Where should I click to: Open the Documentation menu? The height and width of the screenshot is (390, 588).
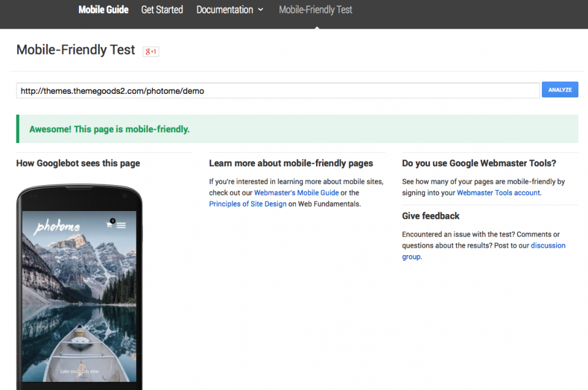click(x=225, y=10)
